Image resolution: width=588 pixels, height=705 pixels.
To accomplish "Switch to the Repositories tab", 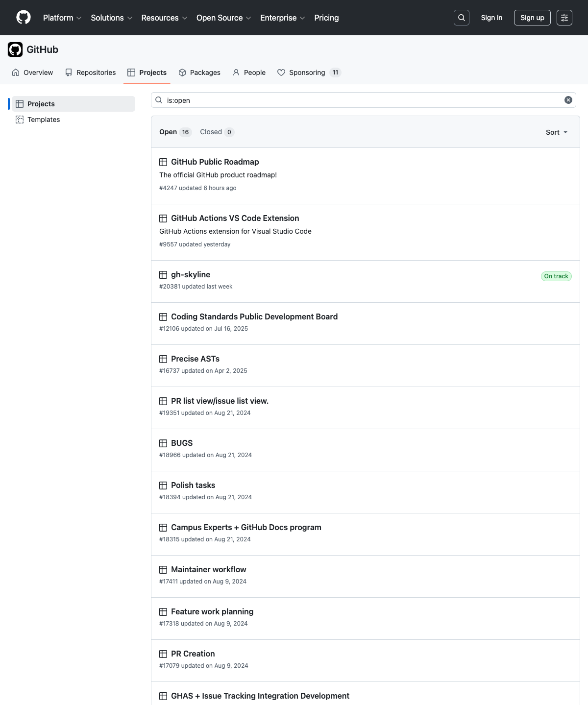I will pyautogui.click(x=91, y=73).
